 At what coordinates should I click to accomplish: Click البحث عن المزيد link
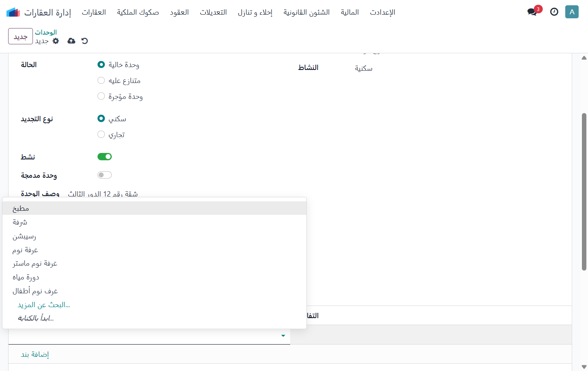(44, 305)
